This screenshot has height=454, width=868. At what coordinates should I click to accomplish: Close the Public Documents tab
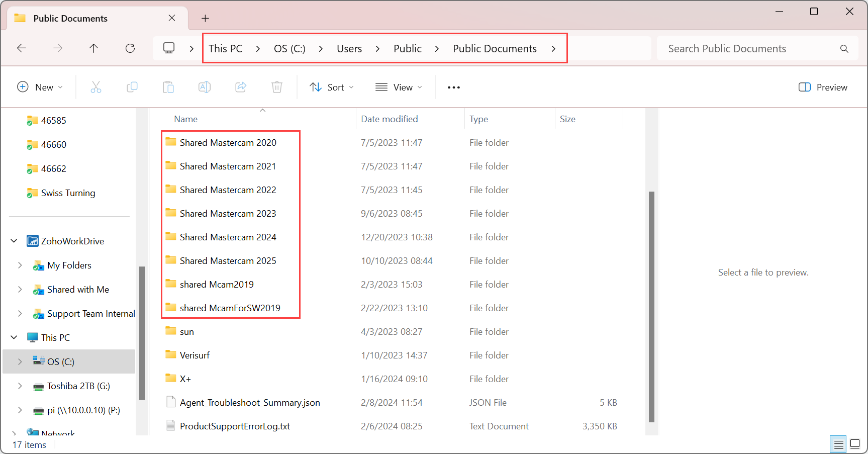coord(172,18)
